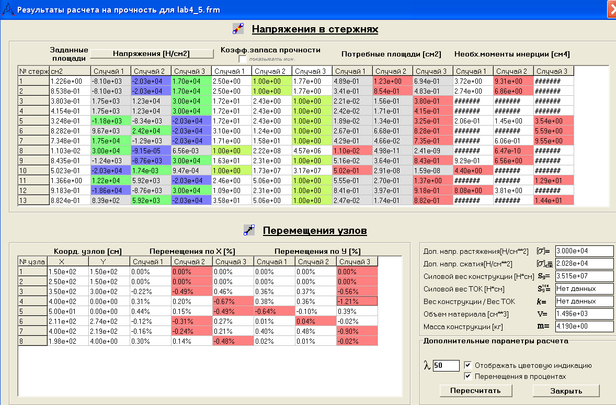The width and height of the screenshot is (616, 405).
Task: Uncheck 'Перемещения в процентах' checkbox
Action: tap(468, 376)
